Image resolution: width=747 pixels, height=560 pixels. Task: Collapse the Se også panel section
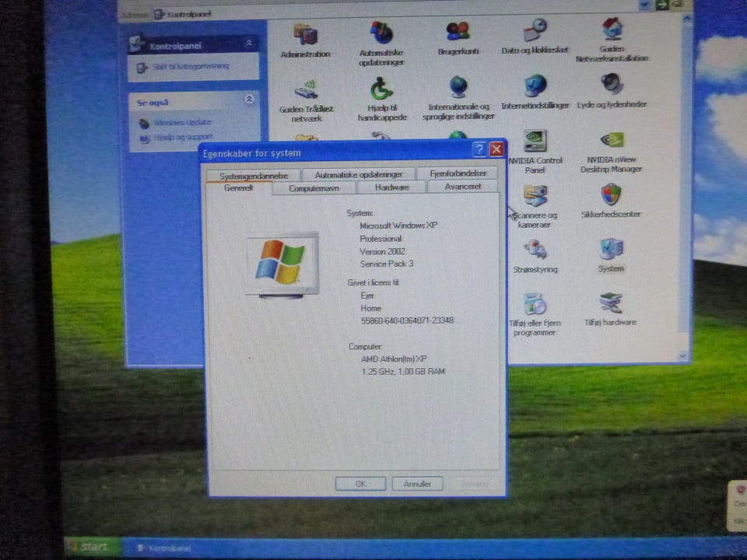(249, 99)
